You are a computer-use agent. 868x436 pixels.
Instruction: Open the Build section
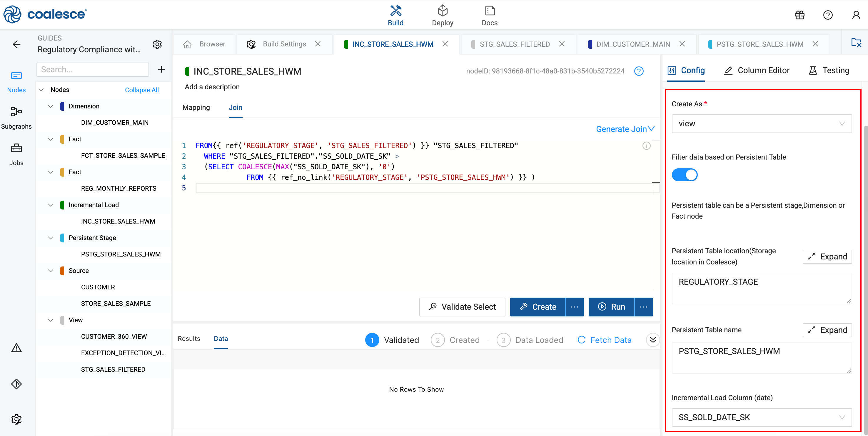(395, 16)
